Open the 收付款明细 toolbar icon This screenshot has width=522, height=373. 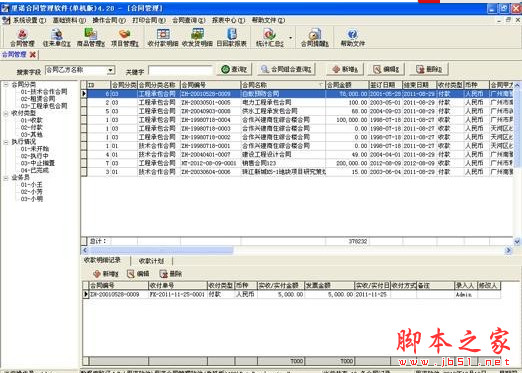pyautogui.click(x=163, y=38)
